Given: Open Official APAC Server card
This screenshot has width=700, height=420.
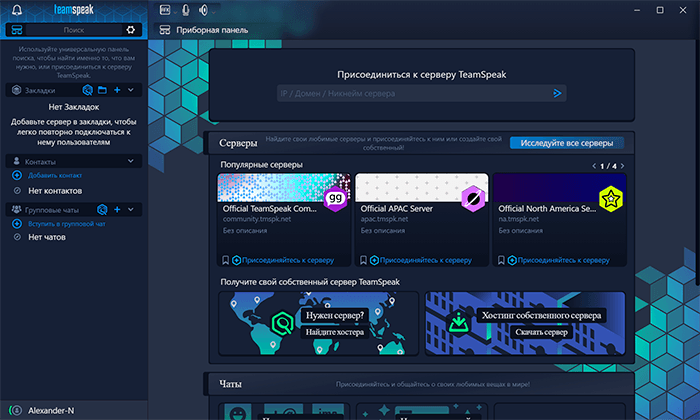Looking at the screenshot, I should tap(421, 220).
